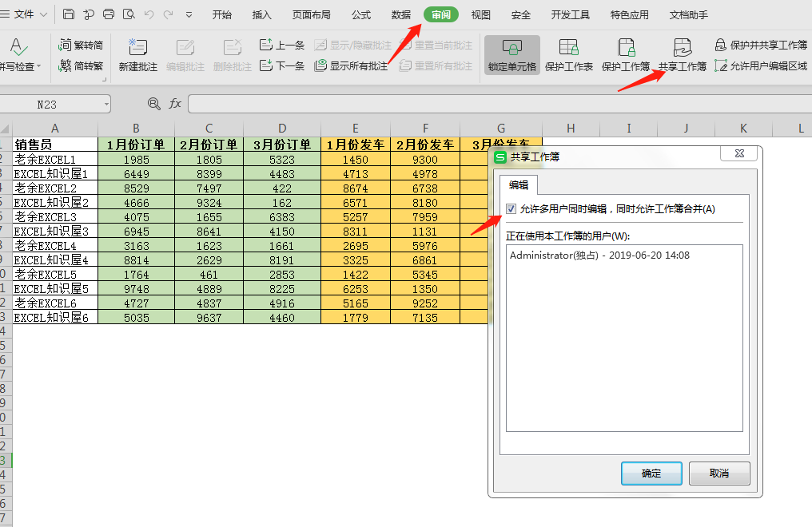
Task: Click 取消 button in dialog
Action: click(x=719, y=474)
